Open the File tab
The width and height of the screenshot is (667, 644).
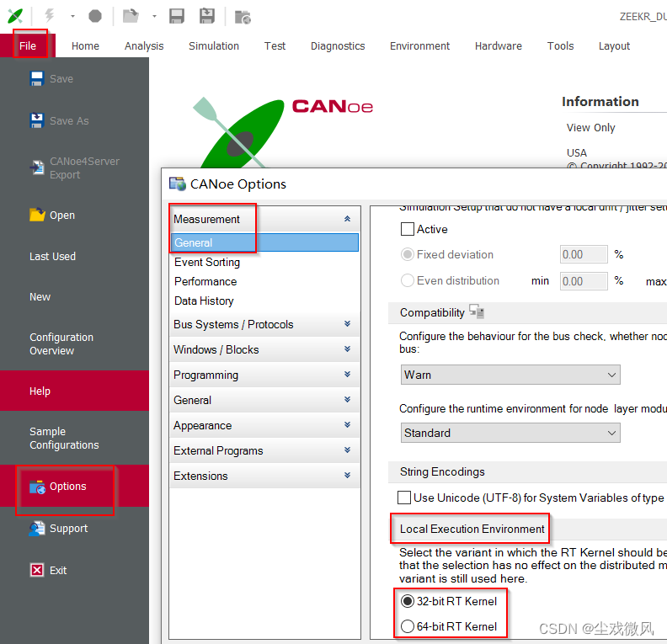tap(28, 46)
